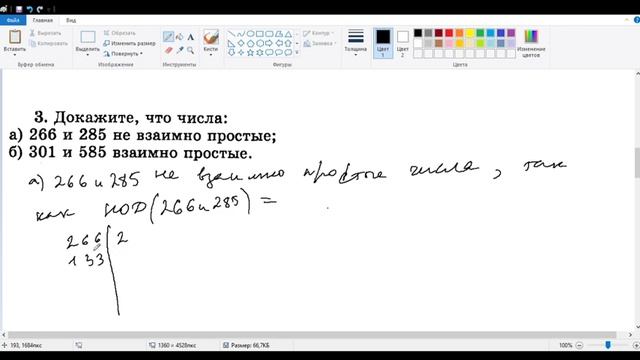Pick the green color swatch

tap(480, 33)
